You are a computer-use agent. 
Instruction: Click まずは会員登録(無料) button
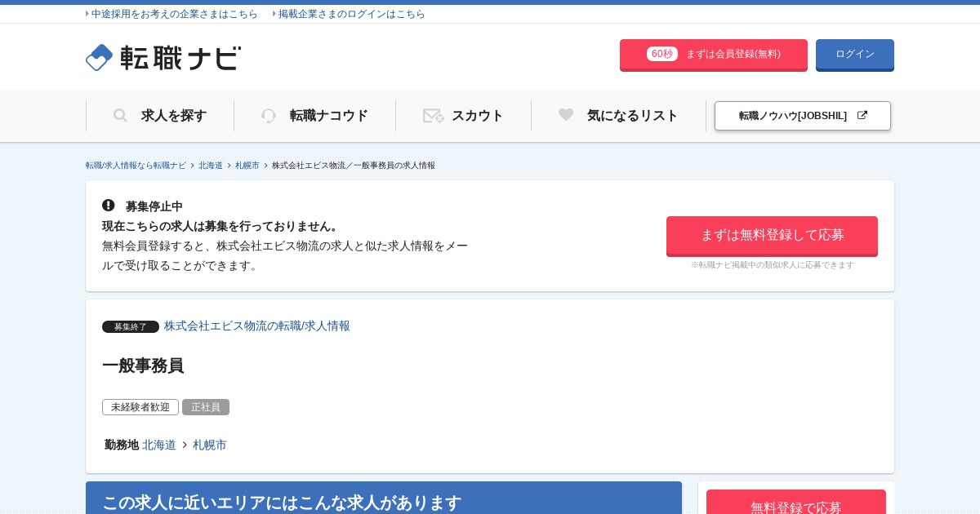tap(714, 55)
